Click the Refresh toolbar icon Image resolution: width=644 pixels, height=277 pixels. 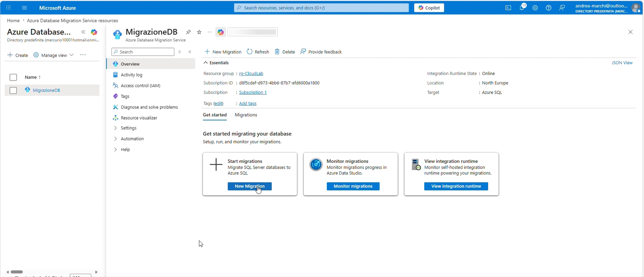(250, 52)
